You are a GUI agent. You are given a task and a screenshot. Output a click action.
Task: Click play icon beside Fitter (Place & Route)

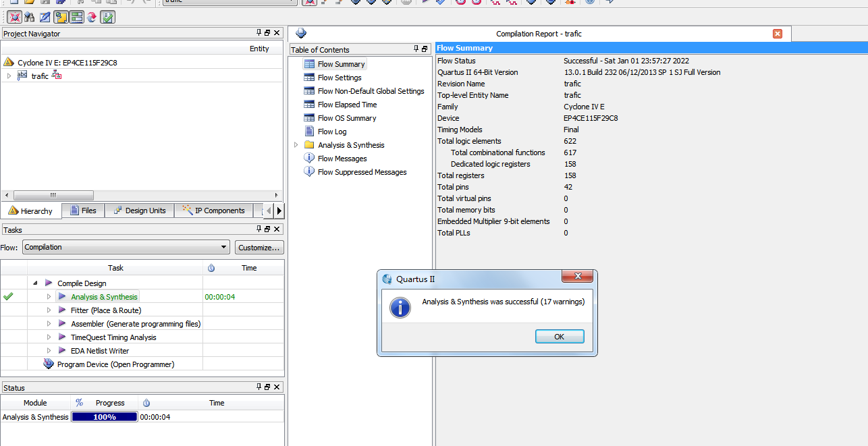(62, 310)
